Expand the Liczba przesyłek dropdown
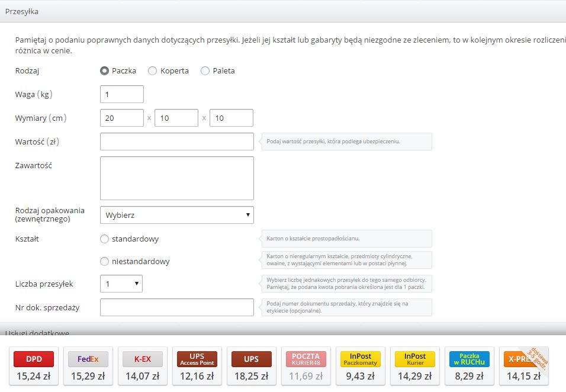 121,284
